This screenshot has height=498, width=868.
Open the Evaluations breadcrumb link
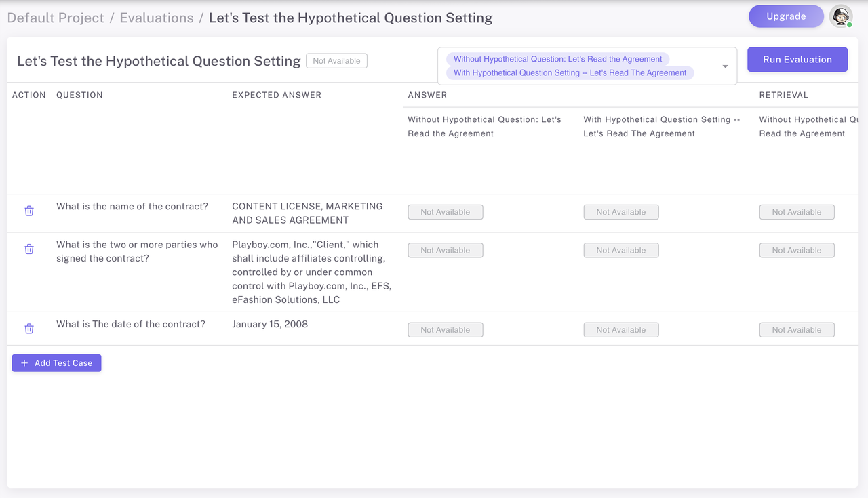click(157, 18)
